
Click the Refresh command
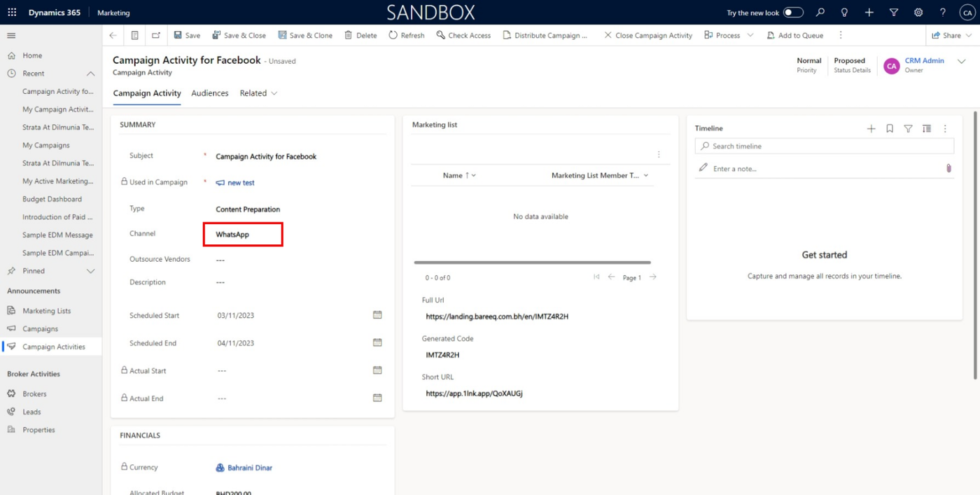[x=406, y=35]
